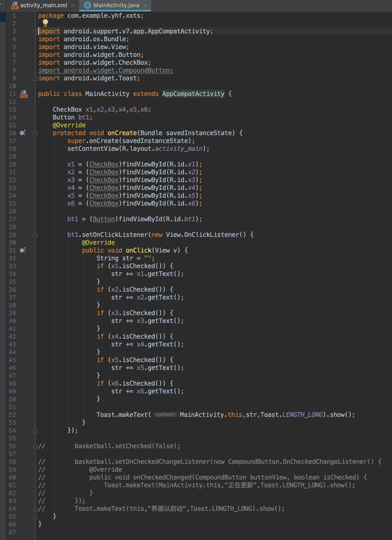Switch to the activity_main.xml tab
This screenshot has height=540, width=392.
tap(43, 5)
